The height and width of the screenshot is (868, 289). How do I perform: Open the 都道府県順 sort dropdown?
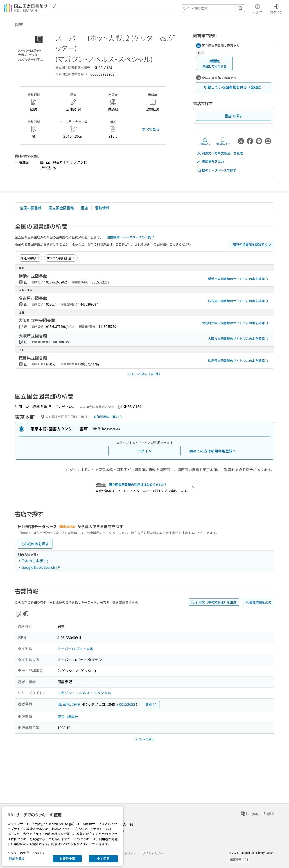(x=30, y=258)
